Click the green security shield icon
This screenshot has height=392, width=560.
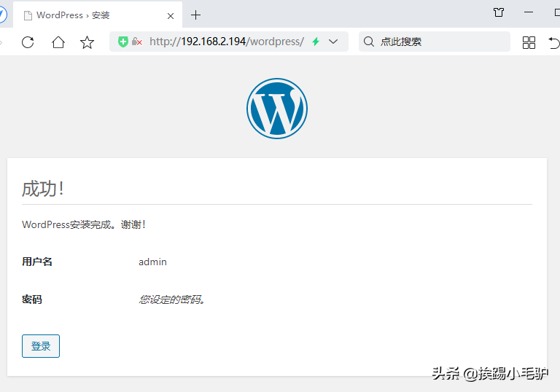122,42
